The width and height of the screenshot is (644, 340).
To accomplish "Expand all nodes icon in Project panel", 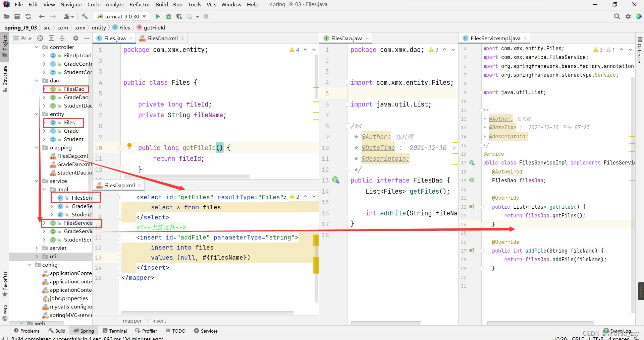I will 51,38.
